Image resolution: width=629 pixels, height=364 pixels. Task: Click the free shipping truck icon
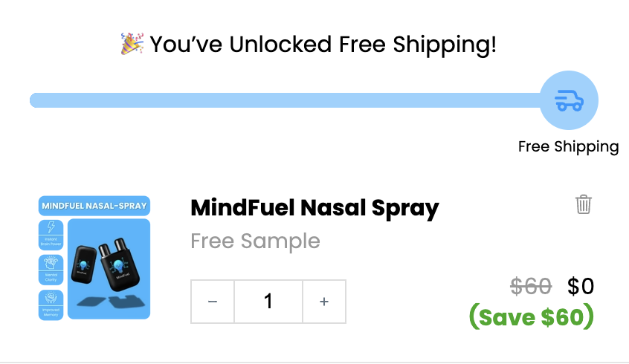(569, 100)
